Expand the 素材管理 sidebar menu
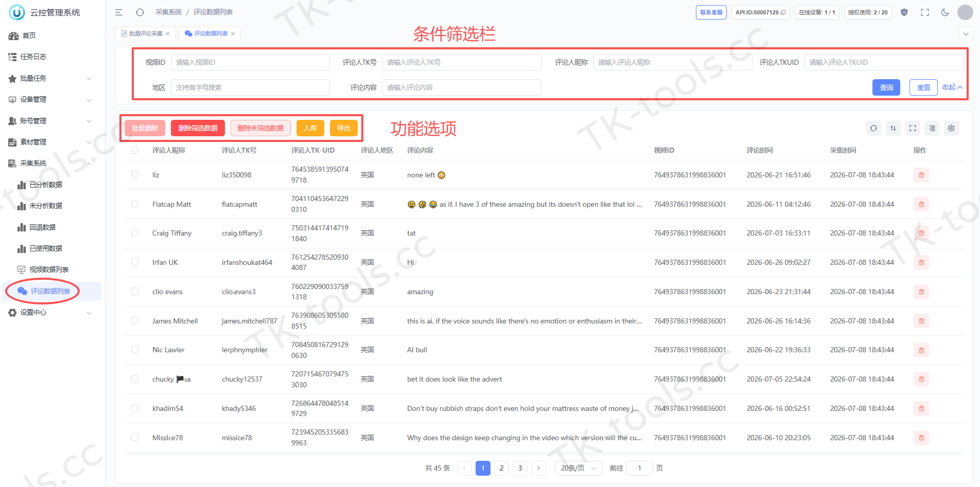Image resolution: width=980 pixels, height=487 pixels. tap(50, 142)
